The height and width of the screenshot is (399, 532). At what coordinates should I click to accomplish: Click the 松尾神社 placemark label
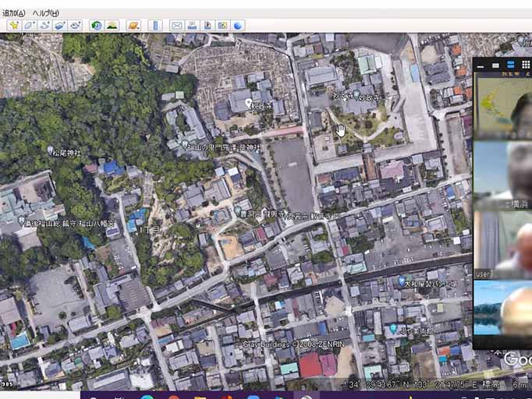click(66, 151)
